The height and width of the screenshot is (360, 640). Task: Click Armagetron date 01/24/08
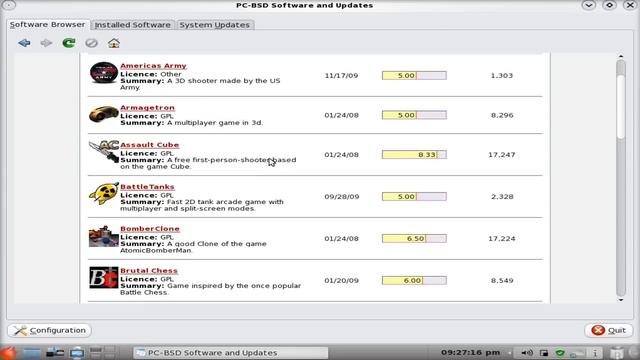pyautogui.click(x=341, y=115)
